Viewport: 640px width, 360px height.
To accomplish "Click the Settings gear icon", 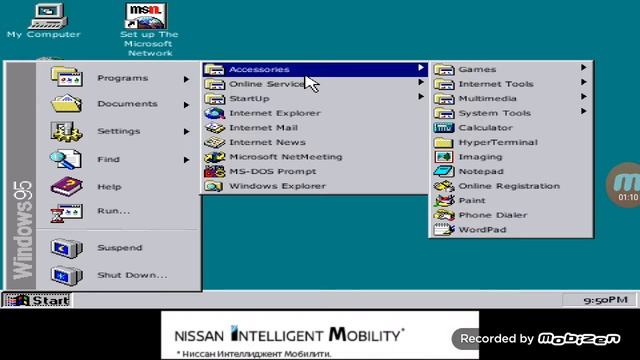I will pyautogui.click(x=66, y=131).
